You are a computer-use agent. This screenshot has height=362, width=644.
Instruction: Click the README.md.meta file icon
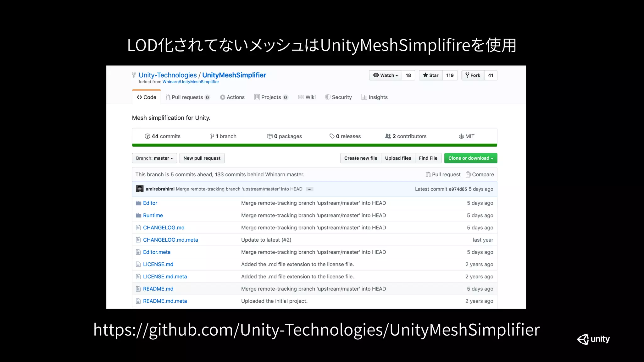click(138, 301)
